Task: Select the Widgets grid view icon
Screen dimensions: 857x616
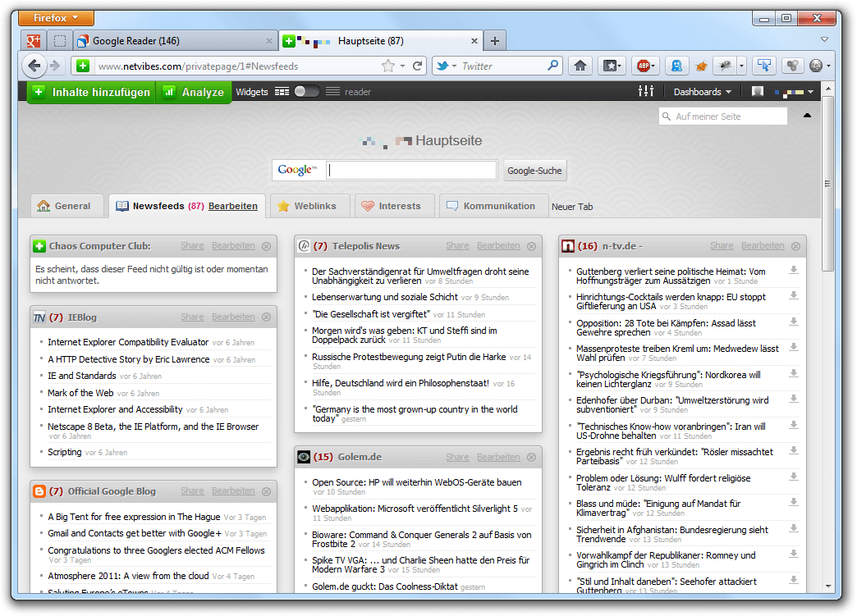Action: (x=282, y=91)
